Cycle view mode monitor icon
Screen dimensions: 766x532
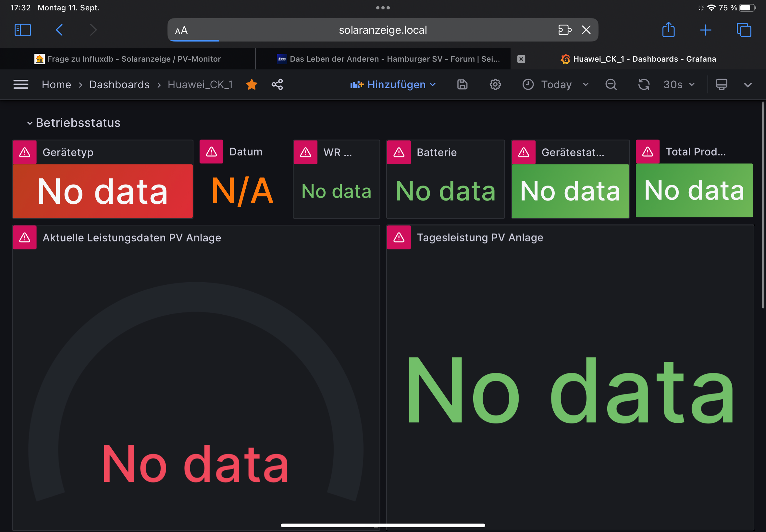pos(721,85)
